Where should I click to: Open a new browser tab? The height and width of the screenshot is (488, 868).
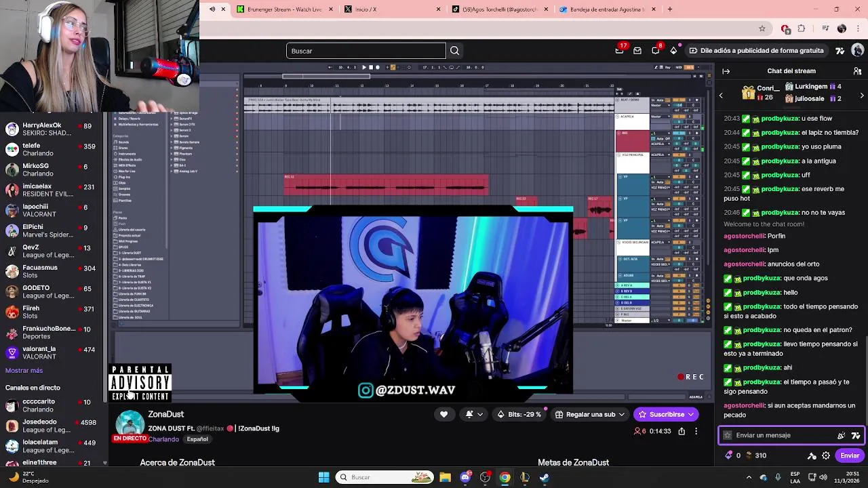670,9
